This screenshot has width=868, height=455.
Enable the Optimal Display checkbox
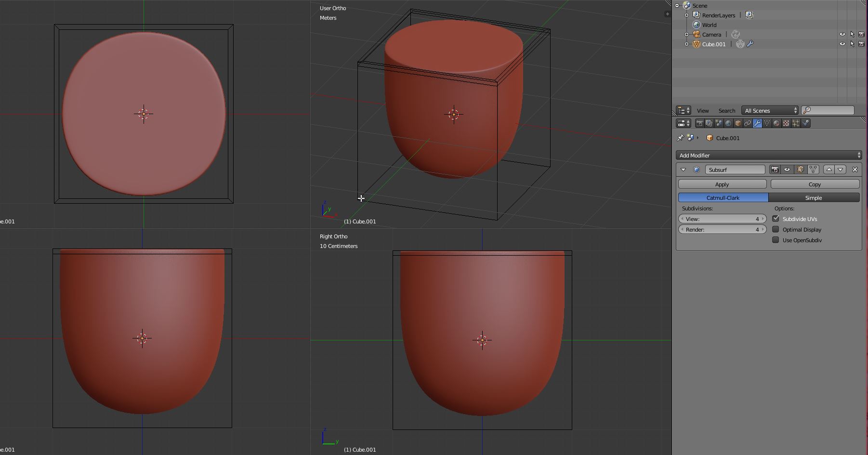[776, 230]
